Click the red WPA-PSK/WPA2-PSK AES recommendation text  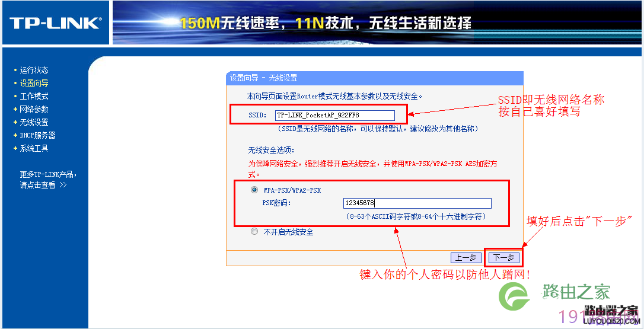pyautogui.click(x=372, y=168)
